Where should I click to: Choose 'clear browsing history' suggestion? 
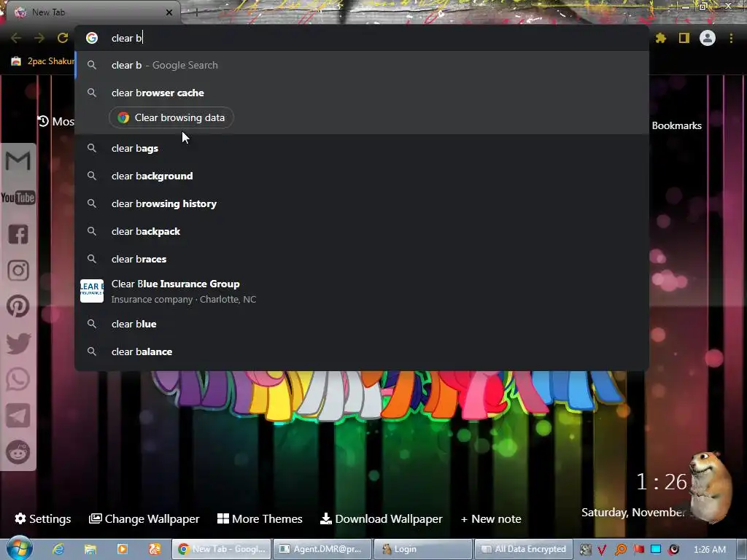(x=362, y=203)
